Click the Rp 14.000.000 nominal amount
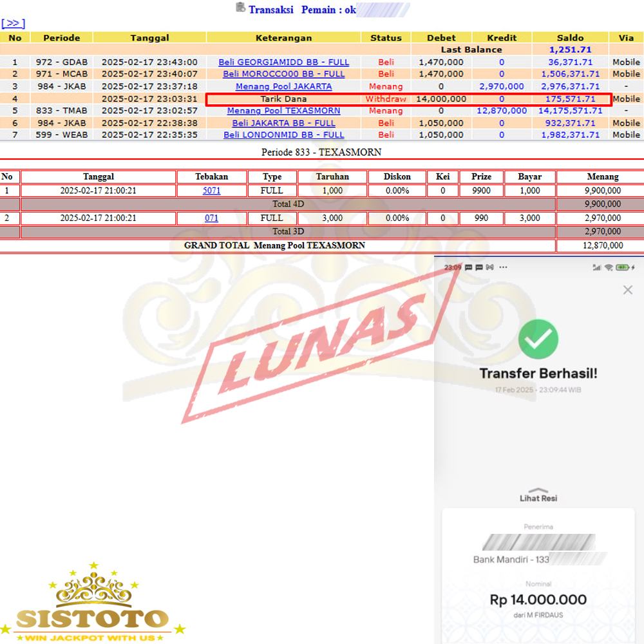644x644 pixels. tap(538, 600)
